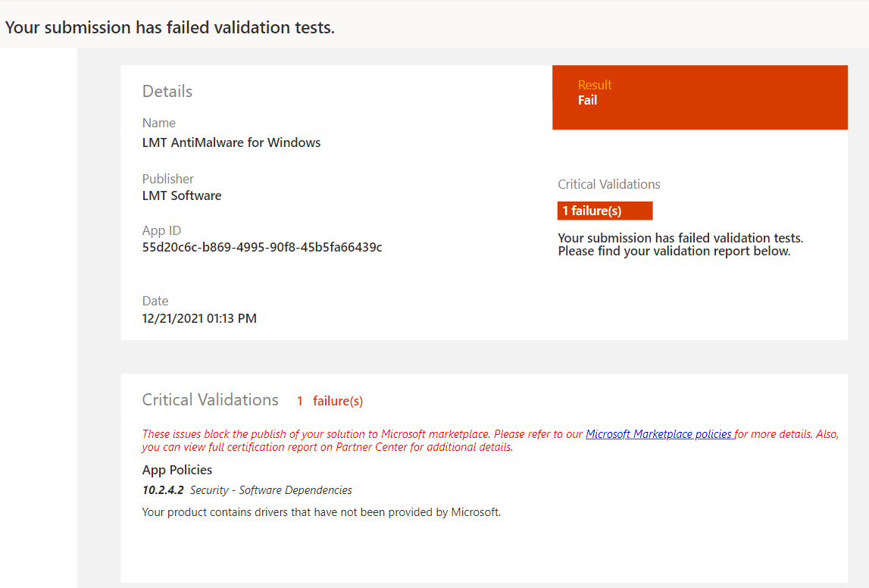Click the date value 12/21/2021 01:13 PM
Image resolution: width=869 pixels, height=588 pixels.
[199, 318]
